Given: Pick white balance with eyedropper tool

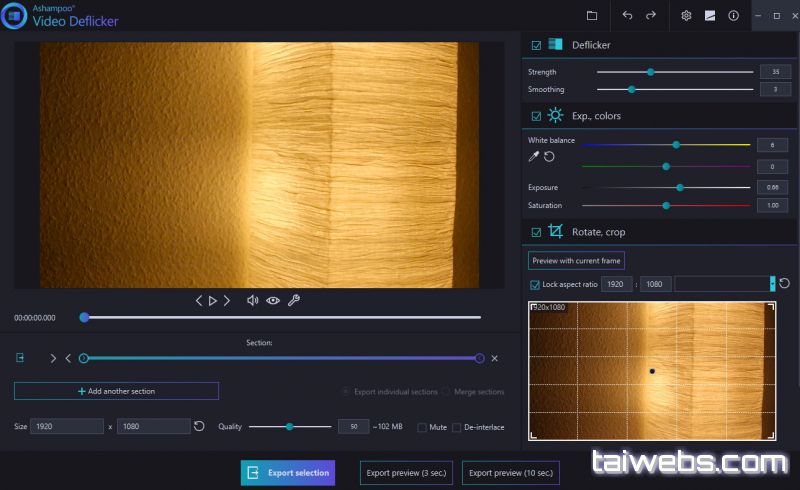Looking at the screenshot, I should point(534,157).
